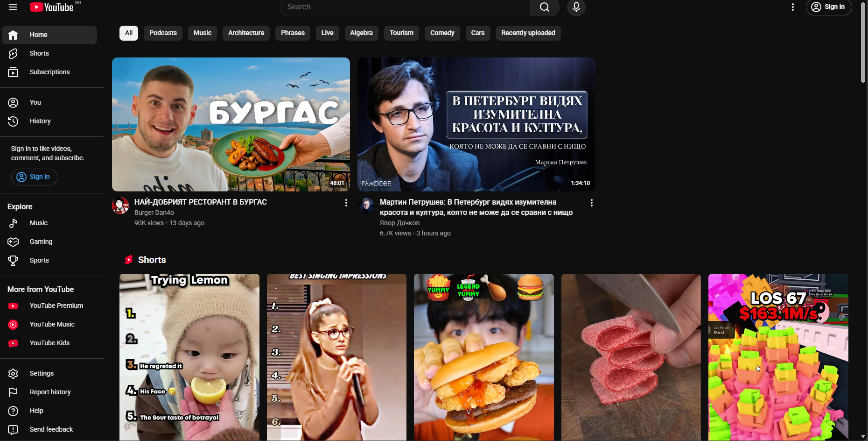Click the YouTube logo
This screenshot has width=868, height=441.
(52, 7)
